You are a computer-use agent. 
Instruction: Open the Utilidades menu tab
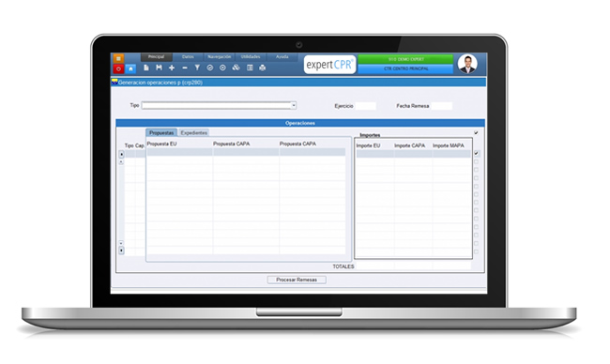[x=251, y=57]
